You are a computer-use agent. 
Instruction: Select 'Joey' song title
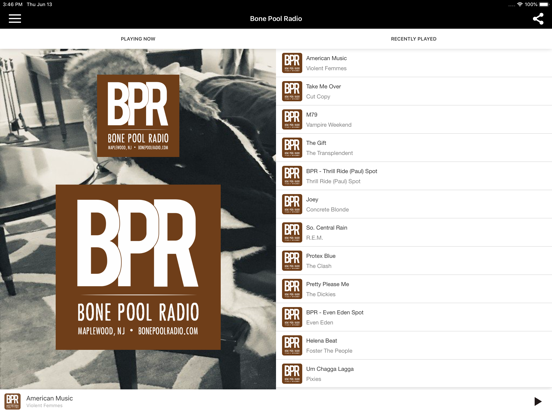click(x=312, y=199)
